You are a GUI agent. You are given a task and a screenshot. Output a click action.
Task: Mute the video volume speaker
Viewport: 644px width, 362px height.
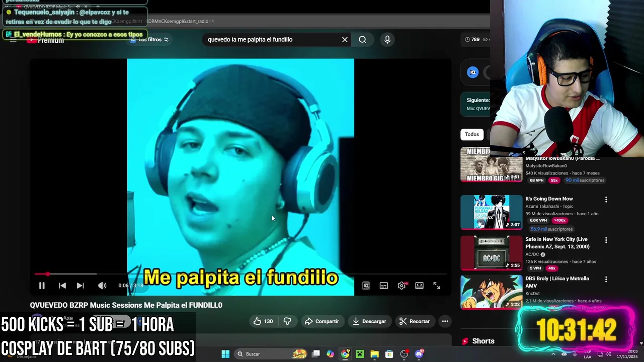click(x=102, y=286)
